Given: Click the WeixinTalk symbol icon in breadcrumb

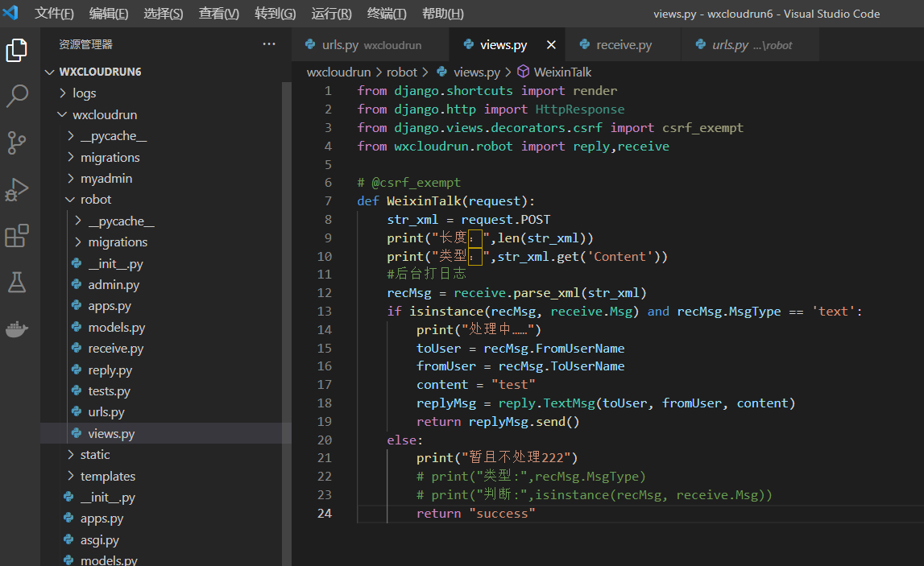Looking at the screenshot, I should pos(524,72).
